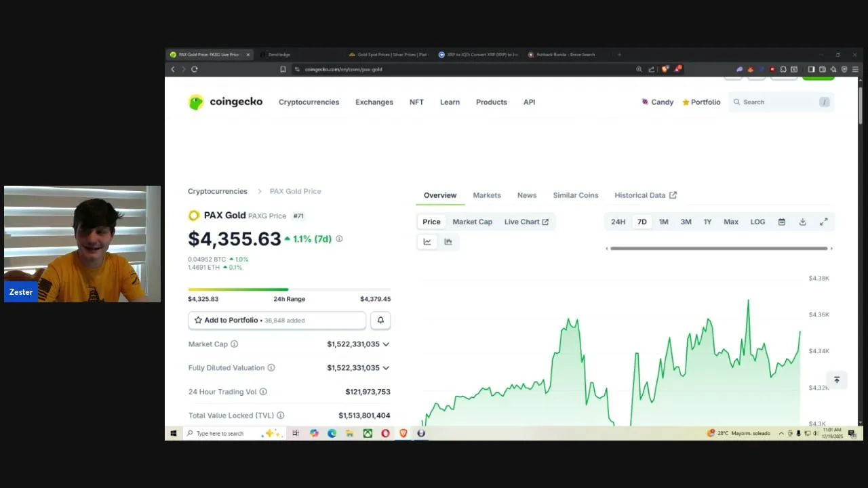Open Candy rewards link

point(658,102)
